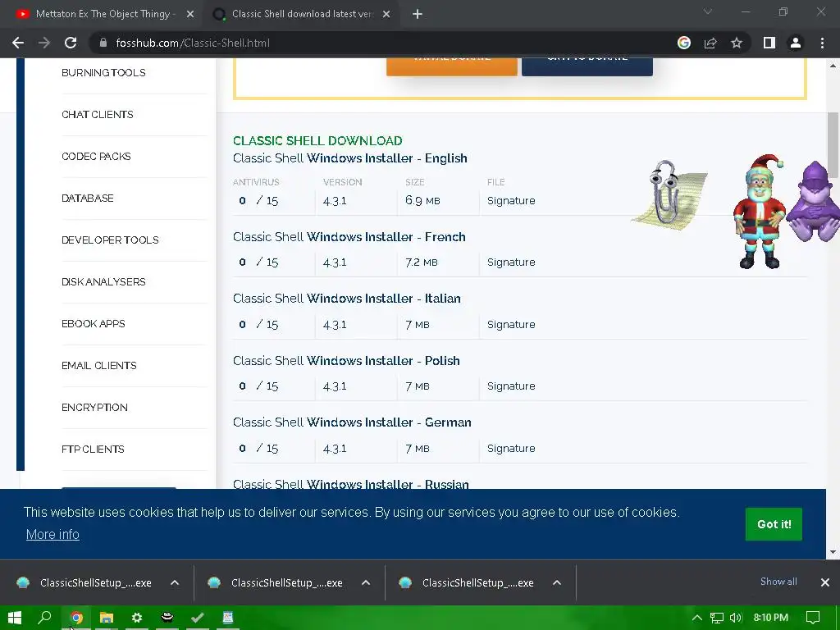Go back to the previous page
The width and height of the screenshot is (840, 630).
[x=18, y=43]
